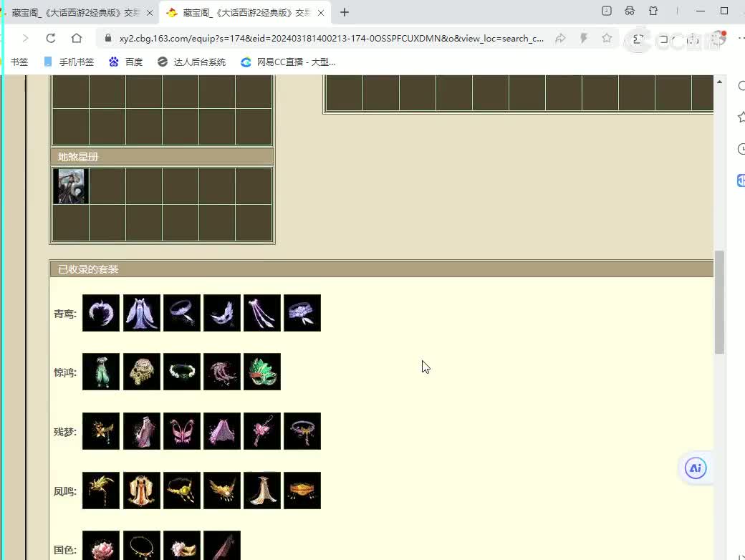Select the 凤鸣 white cloak item

click(262, 491)
